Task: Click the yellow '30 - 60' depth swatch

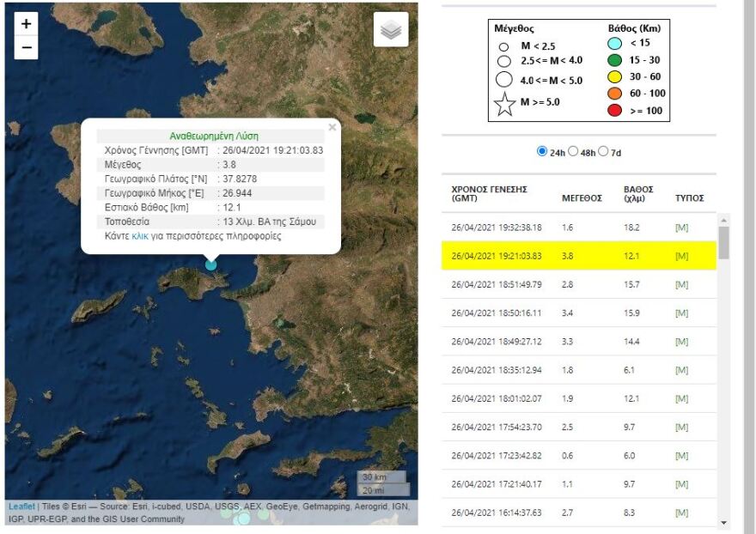Action: click(614, 76)
